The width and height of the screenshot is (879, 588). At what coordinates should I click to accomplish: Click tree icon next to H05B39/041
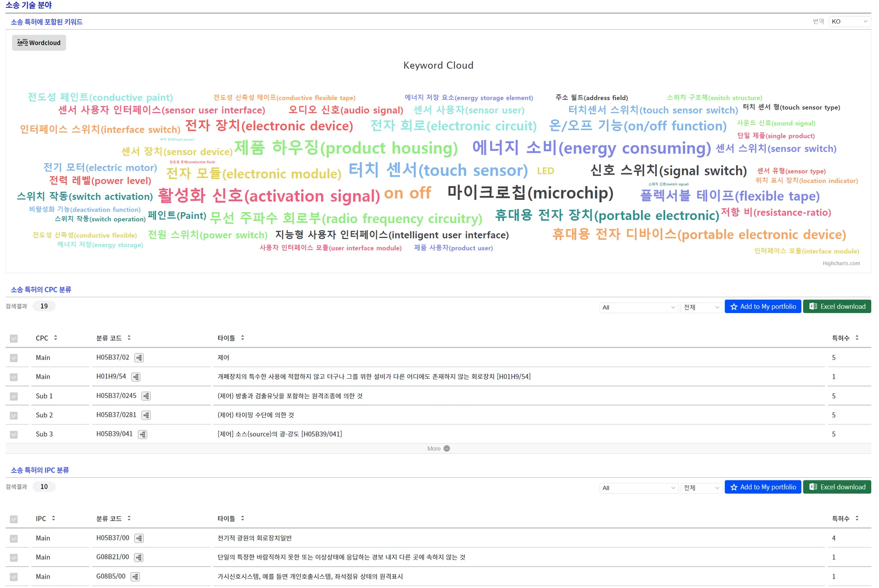pos(142,434)
